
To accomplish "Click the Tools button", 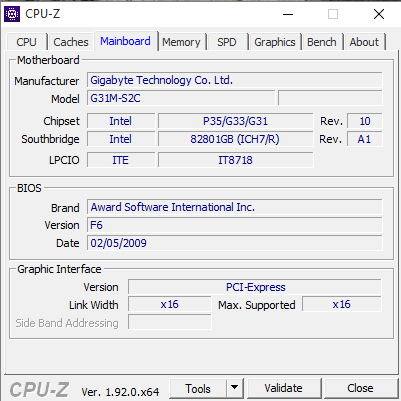I will click(198, 388).
